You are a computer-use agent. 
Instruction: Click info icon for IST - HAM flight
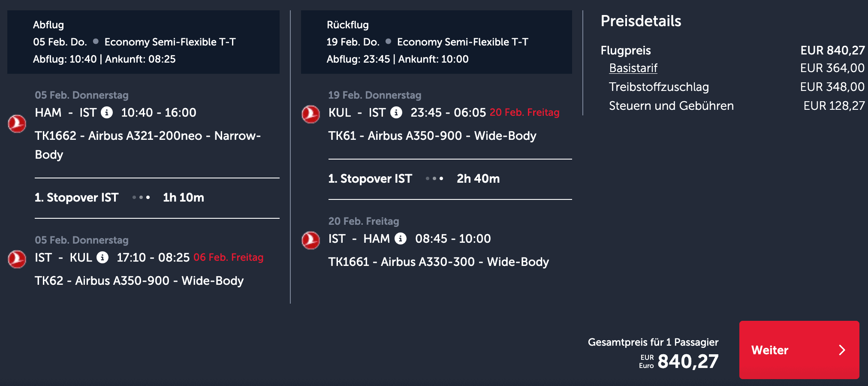point(401,238)
